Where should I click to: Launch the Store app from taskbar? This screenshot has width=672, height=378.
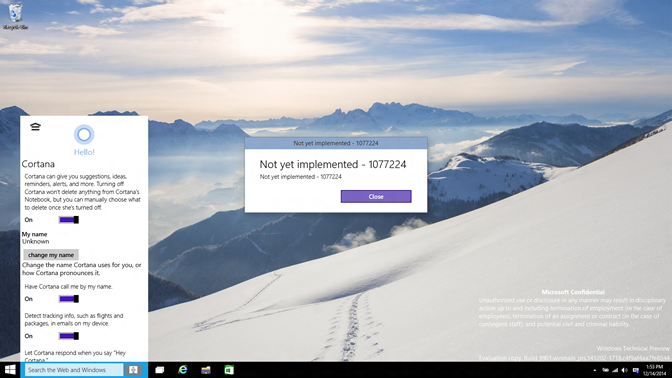[x=229, y=370]
